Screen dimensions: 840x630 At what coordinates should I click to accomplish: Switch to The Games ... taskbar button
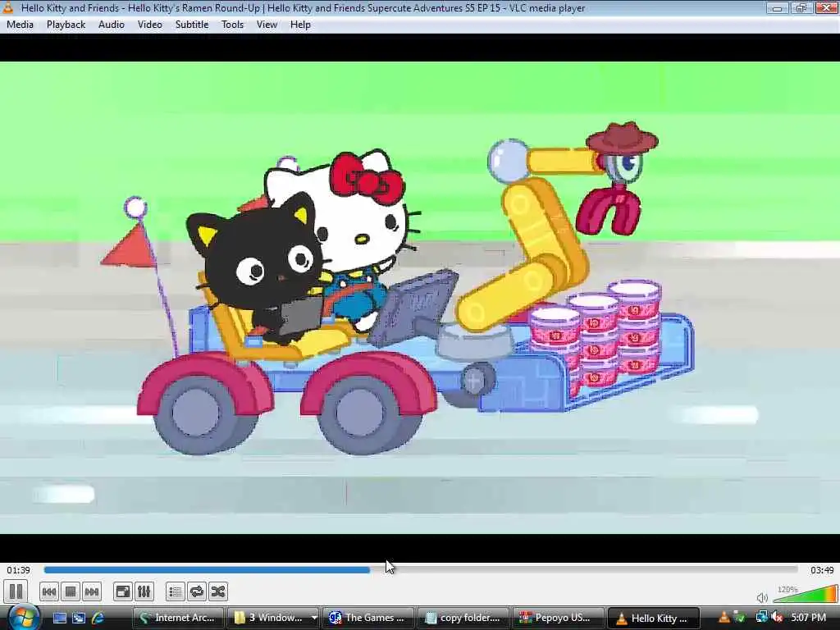tap(368, 618)
